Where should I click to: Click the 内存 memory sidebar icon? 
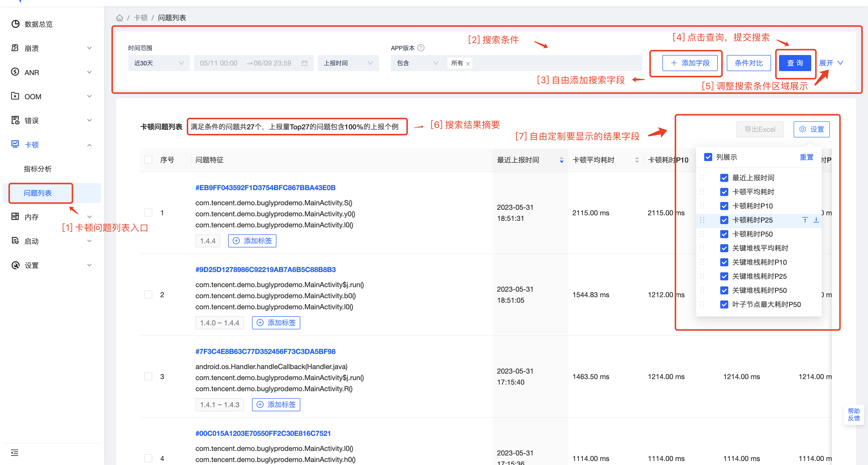(x=15, y=216)
